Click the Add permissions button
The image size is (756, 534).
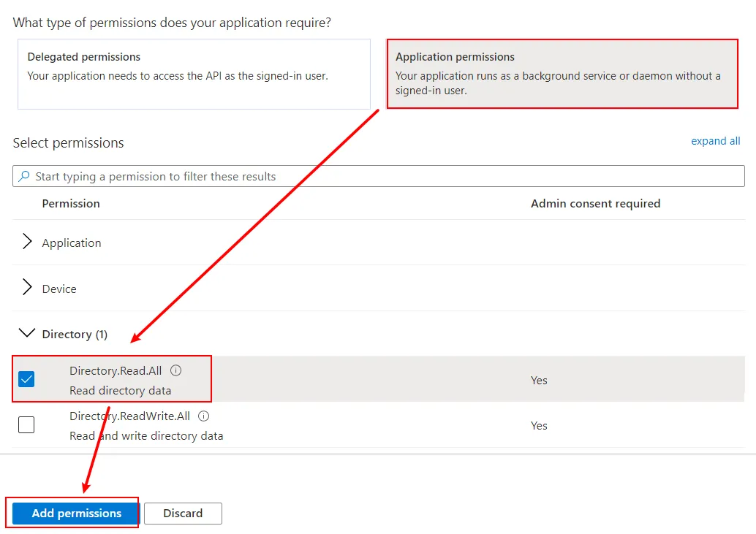pyautogui.click(x=76, y=514)
